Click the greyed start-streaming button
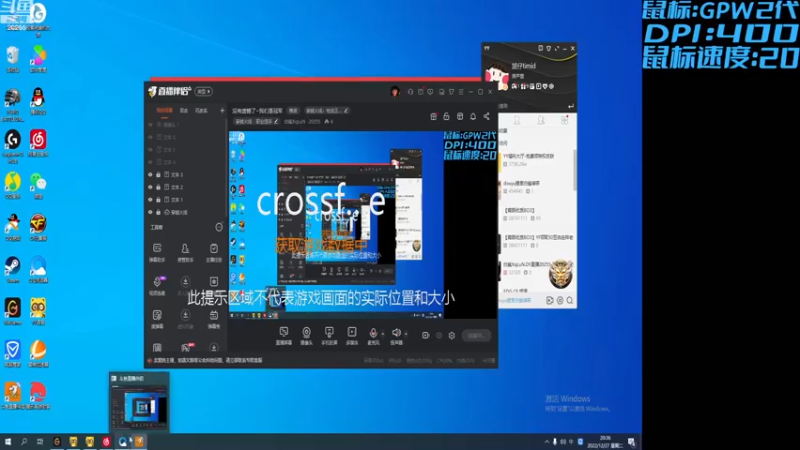The image size is (800, 450). pos(477,335)
